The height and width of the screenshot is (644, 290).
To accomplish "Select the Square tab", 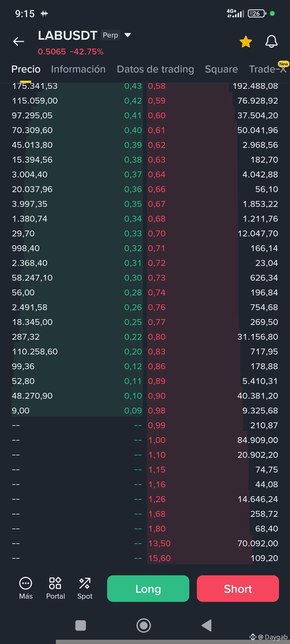I will (221, 69).
